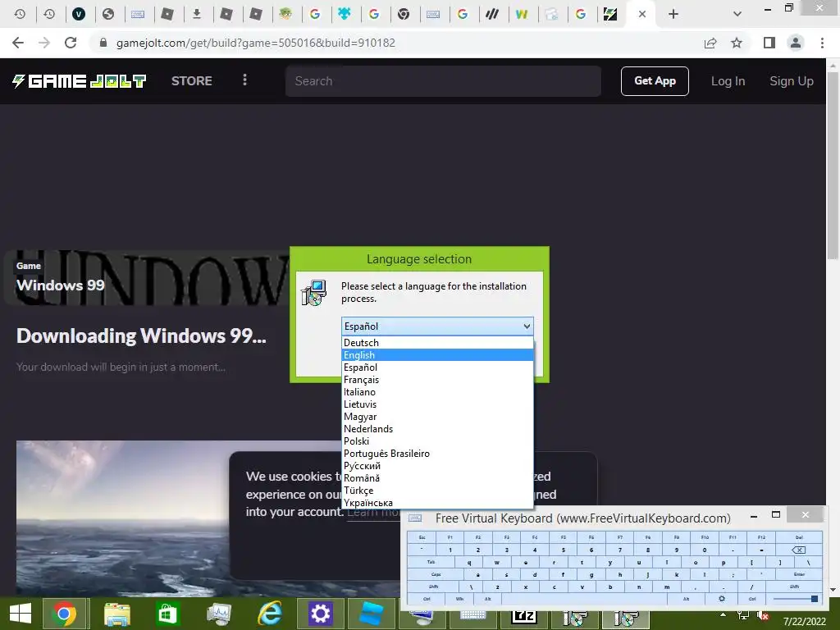Open the Windows Store taskbar icon
Screen dimensions: 840x630
(167, 614)
